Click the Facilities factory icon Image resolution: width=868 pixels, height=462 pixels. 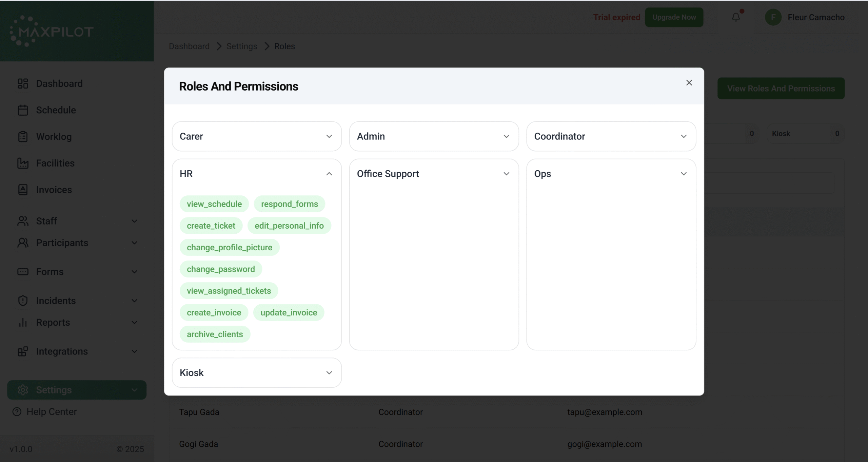point(23,163)
